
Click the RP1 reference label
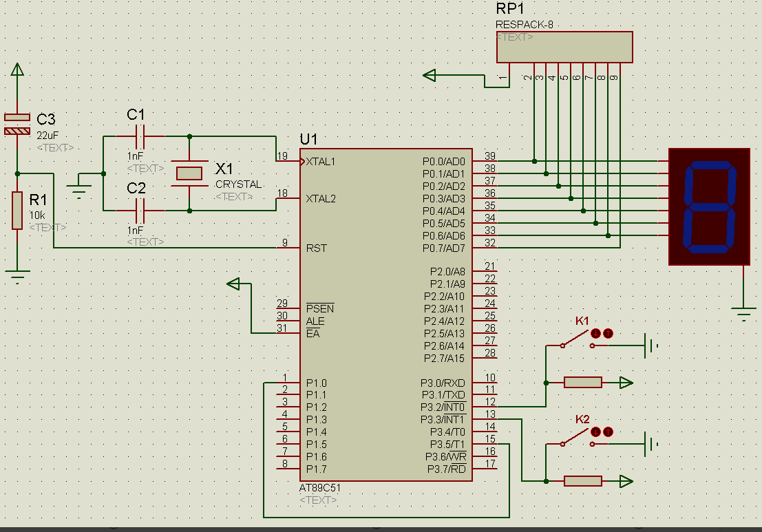pos(510,9)
